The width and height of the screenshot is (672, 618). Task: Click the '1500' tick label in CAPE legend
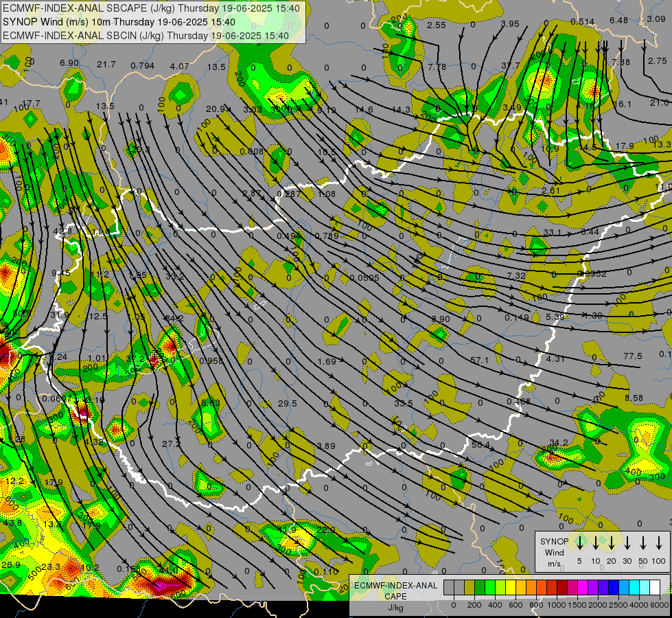[577, 605]
